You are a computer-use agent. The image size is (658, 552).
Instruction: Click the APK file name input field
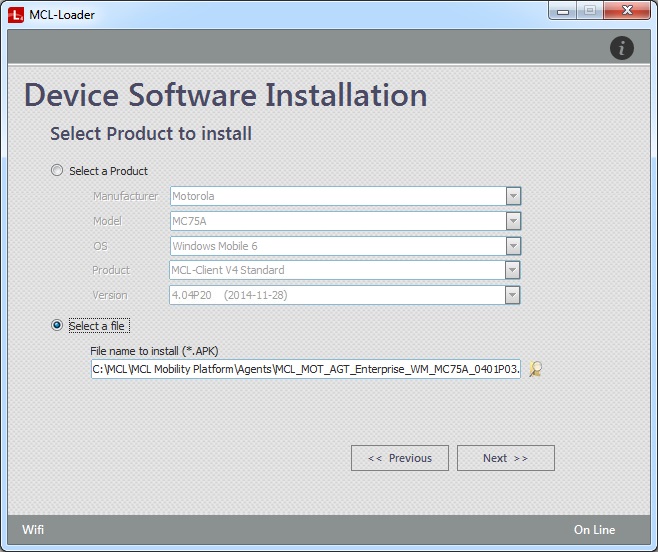(305, 369)
